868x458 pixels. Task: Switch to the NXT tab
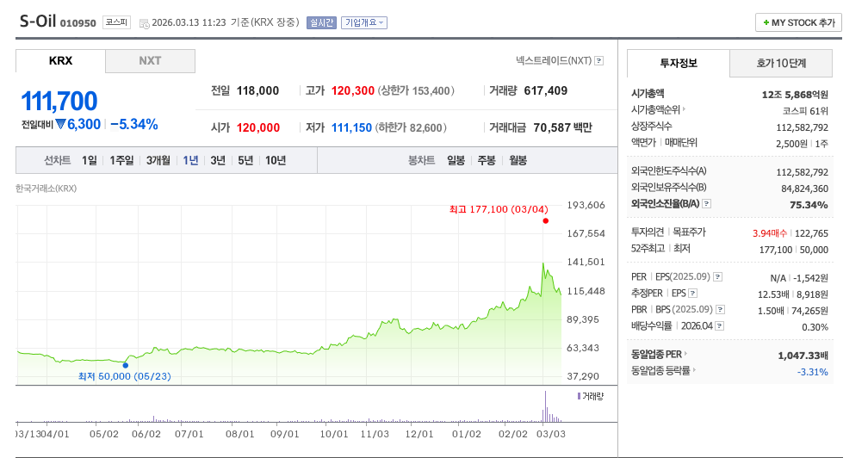[150, 61]
